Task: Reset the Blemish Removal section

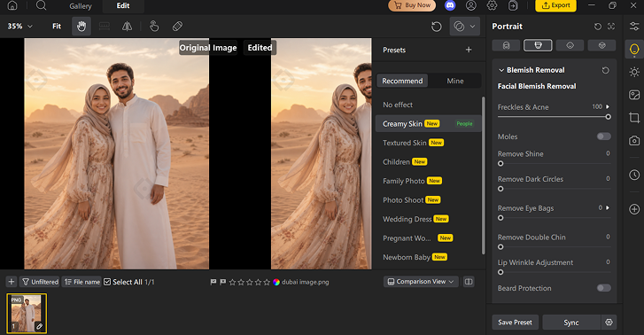Action: coord(605,70)
